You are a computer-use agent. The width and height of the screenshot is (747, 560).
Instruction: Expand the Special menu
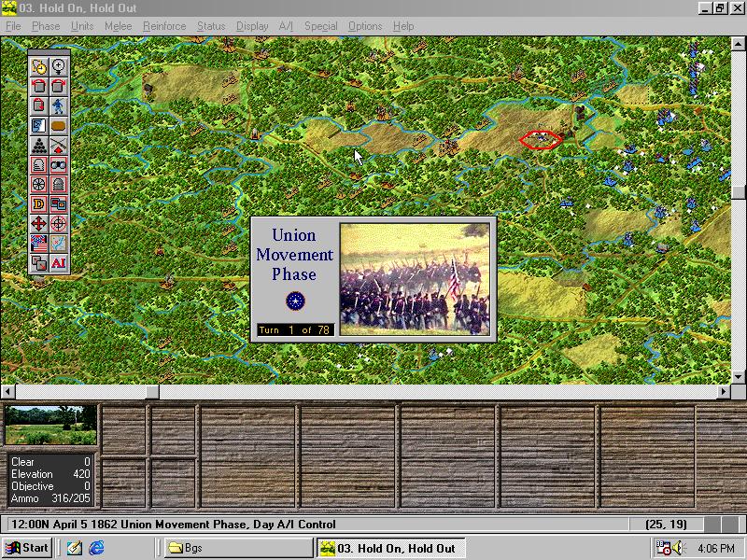pos(320,26)
